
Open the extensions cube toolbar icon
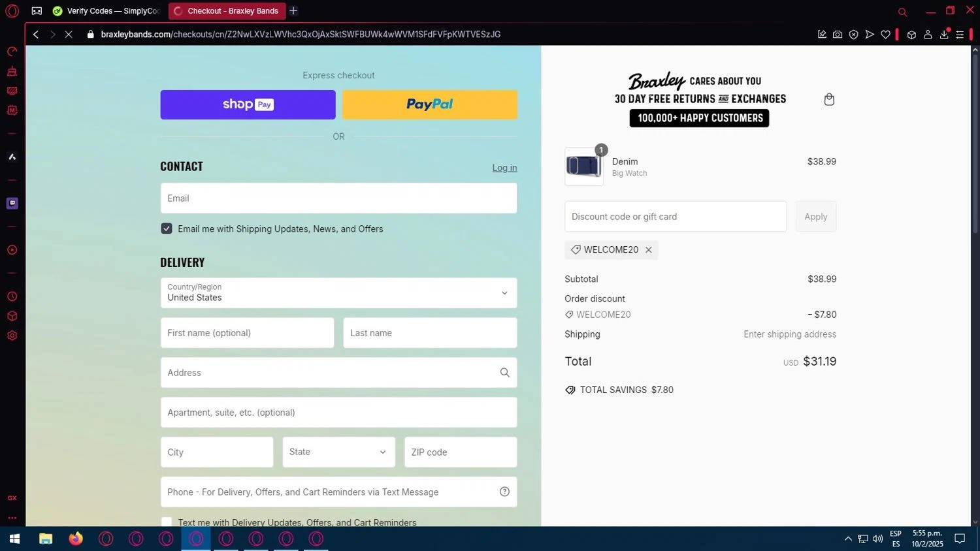click(911, 35)
